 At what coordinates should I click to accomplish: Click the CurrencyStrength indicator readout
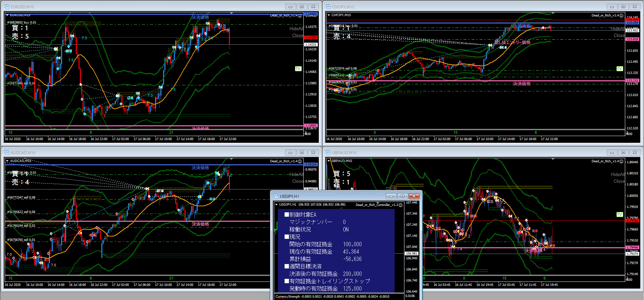[x=333, y=297]
